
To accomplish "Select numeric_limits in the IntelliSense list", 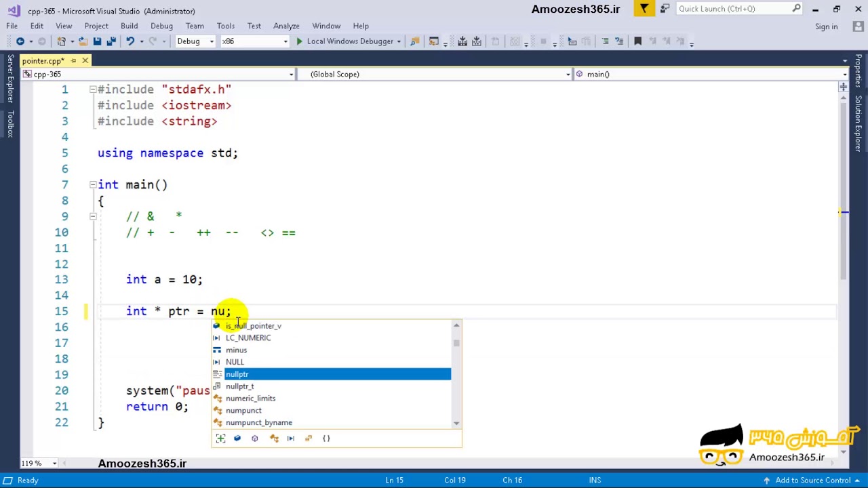I will tap(332, 399).
